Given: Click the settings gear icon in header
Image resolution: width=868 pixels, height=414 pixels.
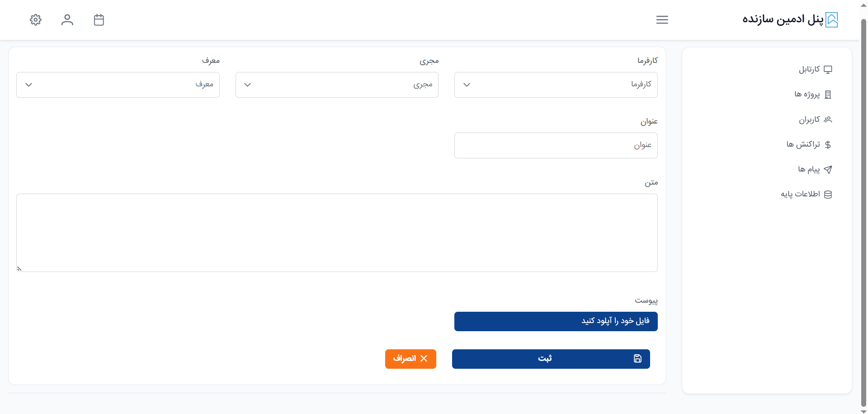Looking at the screenshot, I should coord(36,20).
